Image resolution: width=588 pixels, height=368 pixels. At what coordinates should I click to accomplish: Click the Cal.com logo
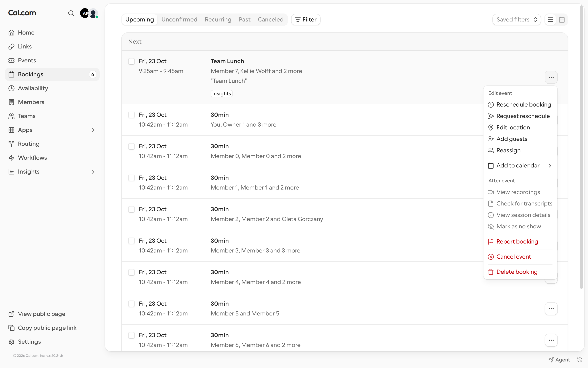(22, 13)
